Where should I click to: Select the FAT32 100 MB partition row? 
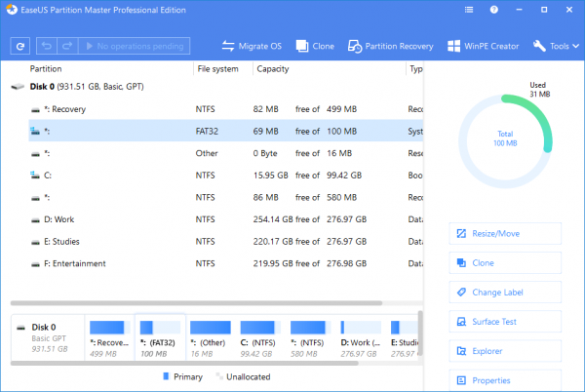tap(226, 131)
